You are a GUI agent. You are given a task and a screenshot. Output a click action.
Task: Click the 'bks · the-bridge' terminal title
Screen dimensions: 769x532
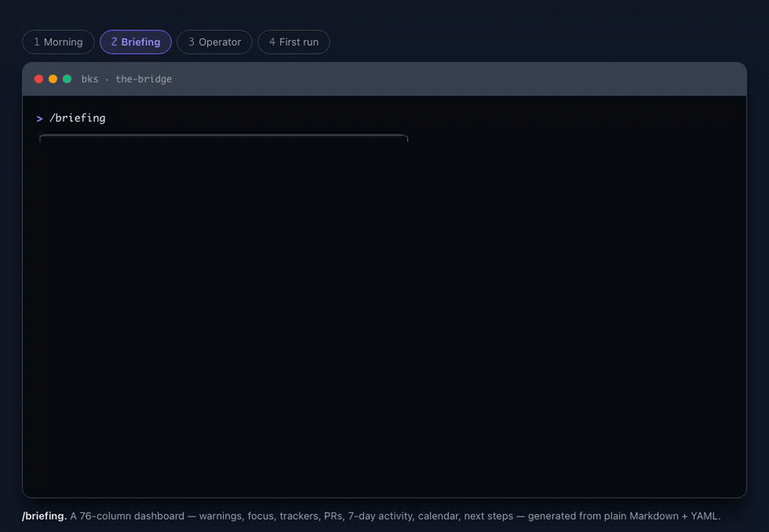(x=126, y=79)
